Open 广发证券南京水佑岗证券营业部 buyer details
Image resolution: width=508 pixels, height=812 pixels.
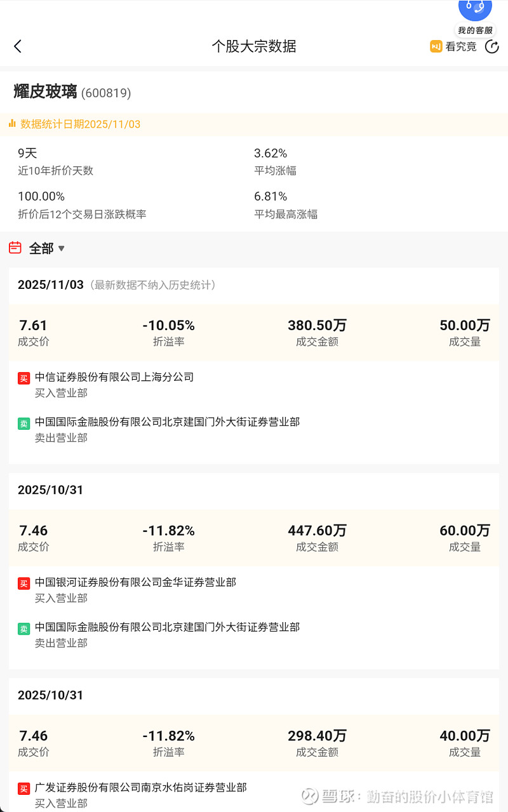[x=140, y=787]
